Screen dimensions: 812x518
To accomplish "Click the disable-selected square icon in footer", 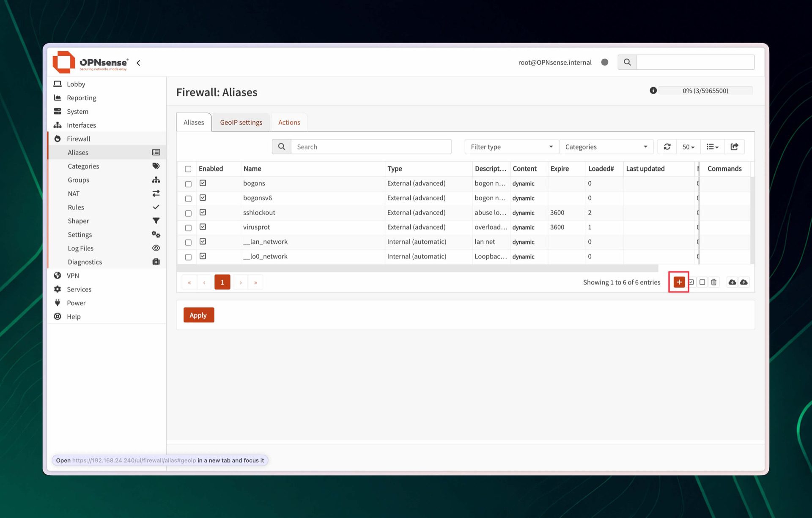I will pos(702,282).
